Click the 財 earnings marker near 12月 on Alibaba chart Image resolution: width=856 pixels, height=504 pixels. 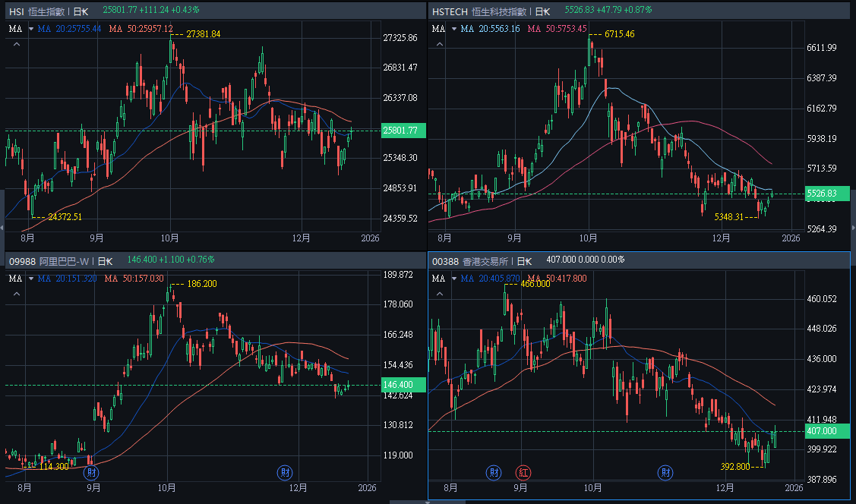coord(285,472)
